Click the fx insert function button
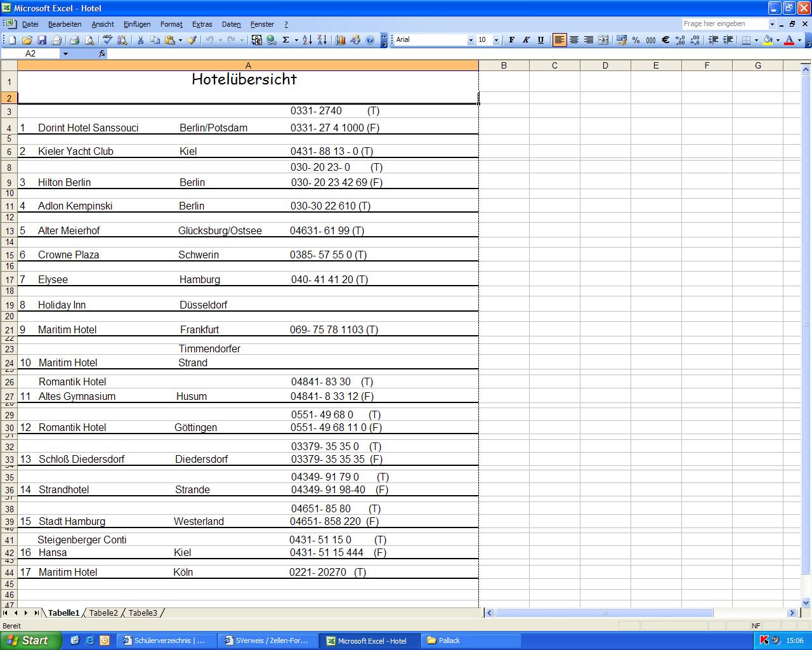The image size is (812, 650). click(x=102, y=54)
